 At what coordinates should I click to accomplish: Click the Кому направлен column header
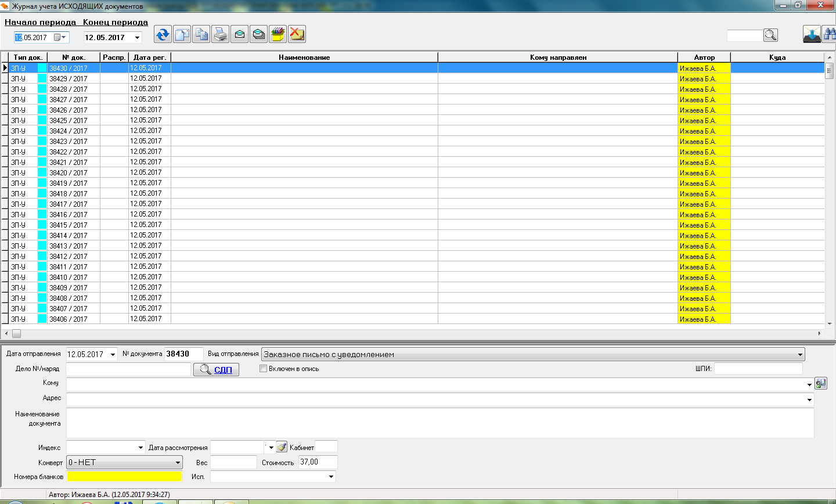tap(558, 57)
